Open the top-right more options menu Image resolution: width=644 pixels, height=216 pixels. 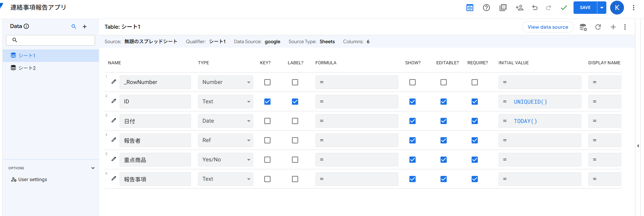[x=634, y=8]
